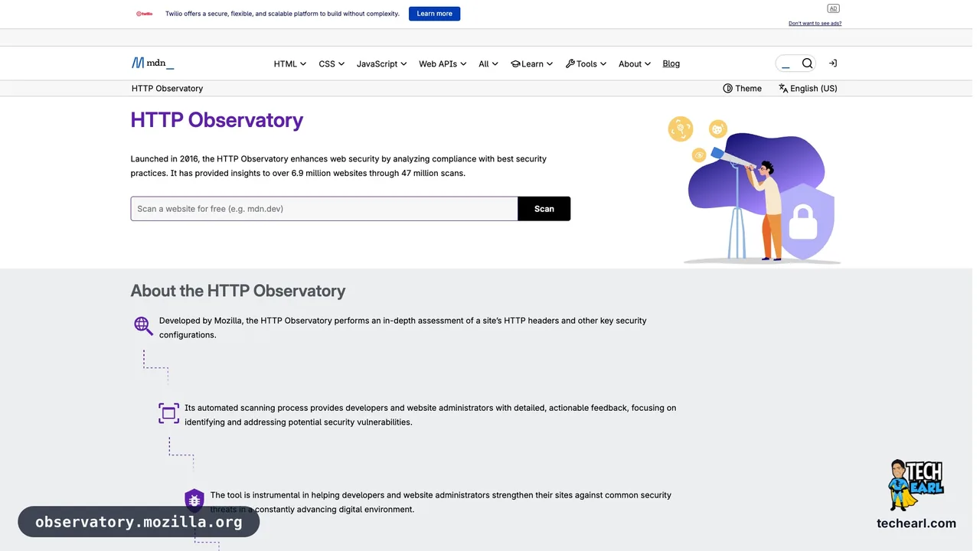Click Don't want to see ads link

coord(815,24)
